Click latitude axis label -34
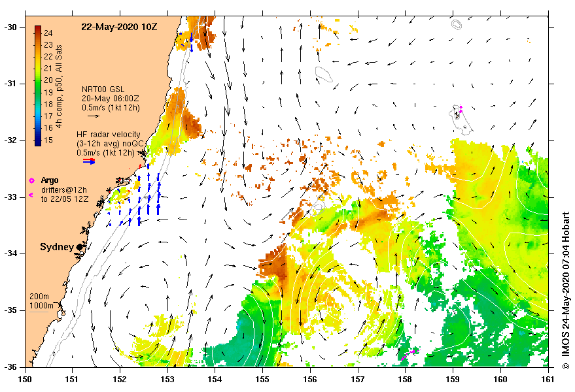 [10, 253]
